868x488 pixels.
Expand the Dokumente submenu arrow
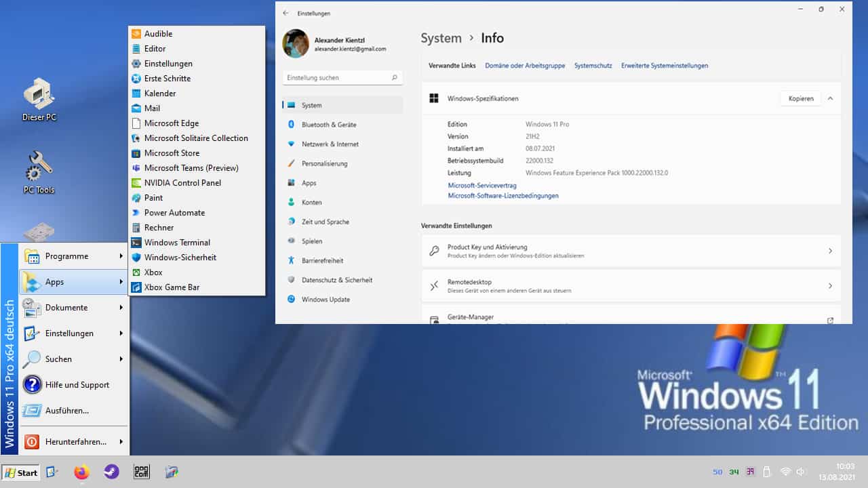point(121,308)
